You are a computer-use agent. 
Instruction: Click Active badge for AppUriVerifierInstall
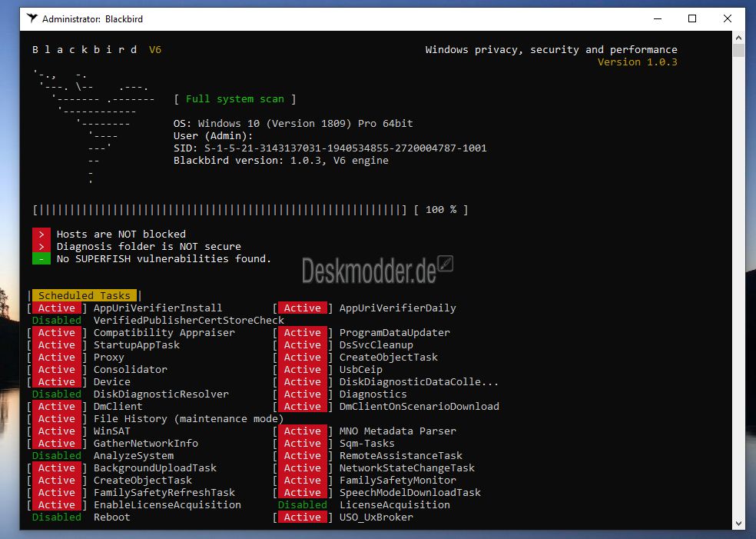pos(57,308)
